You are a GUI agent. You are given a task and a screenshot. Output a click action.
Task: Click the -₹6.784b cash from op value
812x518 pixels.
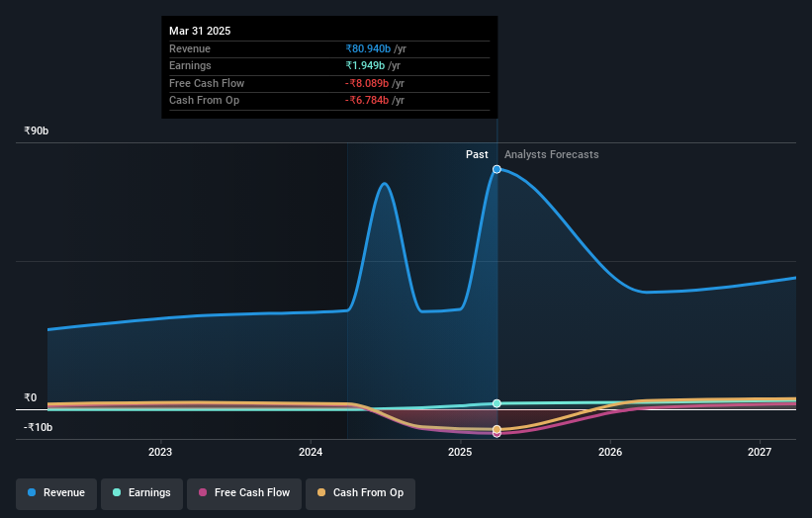pos(367,101)
